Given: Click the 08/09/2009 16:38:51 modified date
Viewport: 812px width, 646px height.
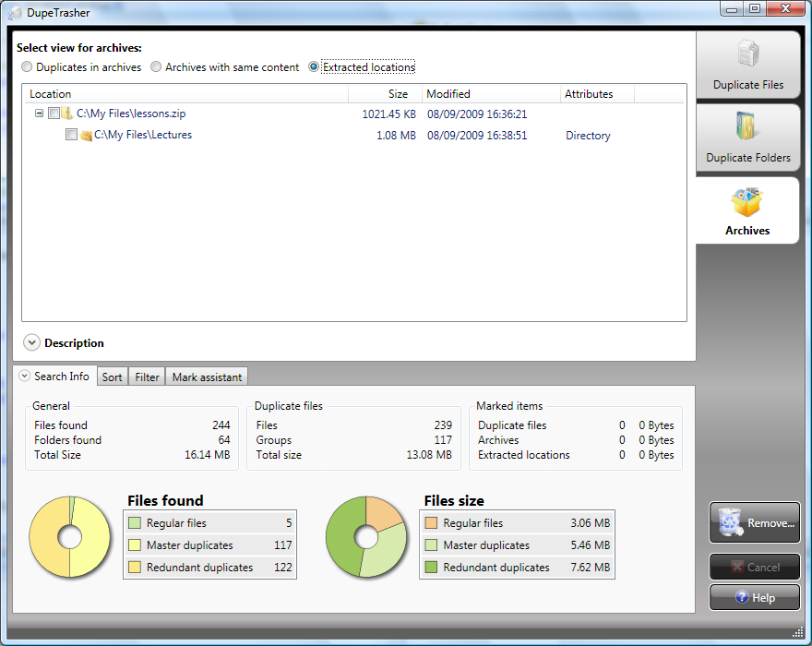Looking at the screenshot, I should pyautogui.click(x=477, y=136).
